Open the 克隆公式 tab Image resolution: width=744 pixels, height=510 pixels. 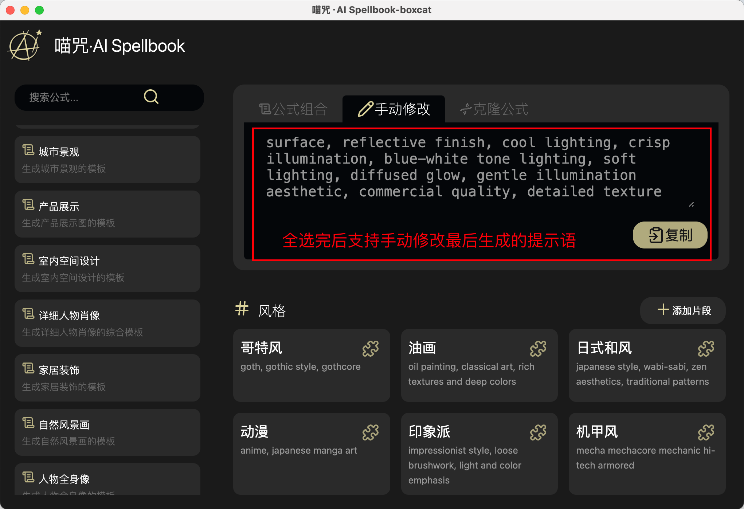(x=494, y=109)
